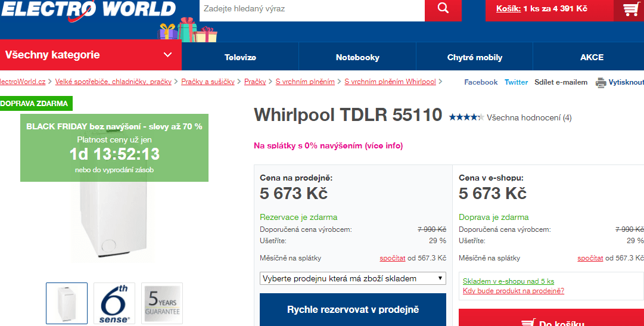Click the Whirlpool TDLR 55110 title
Screen dimensions: 644x326
click(348, 114)
